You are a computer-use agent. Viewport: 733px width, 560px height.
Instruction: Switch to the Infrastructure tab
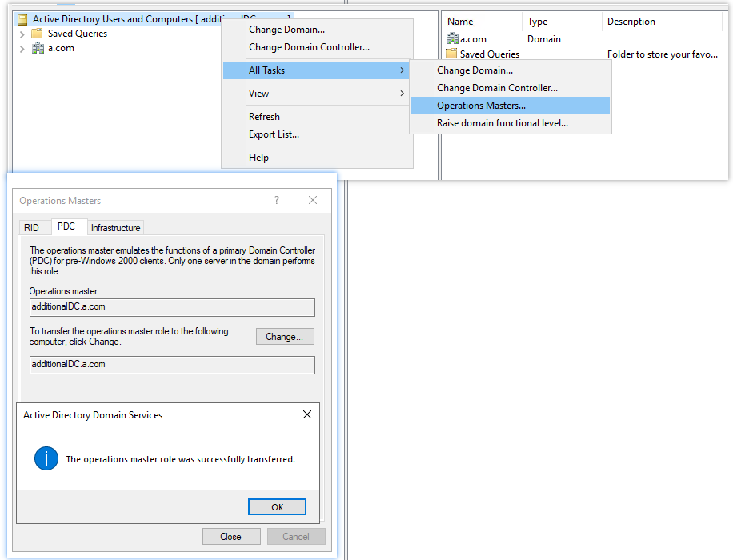tap(115, 227)
